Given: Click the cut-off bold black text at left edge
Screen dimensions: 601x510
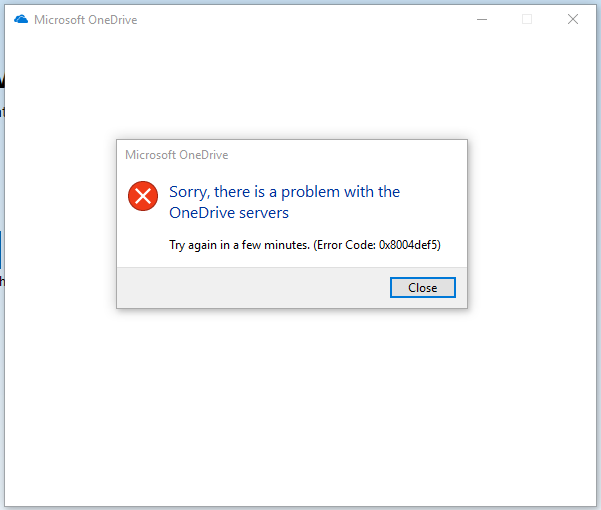Looking at the screenshot, I should [x=2, y=81].
